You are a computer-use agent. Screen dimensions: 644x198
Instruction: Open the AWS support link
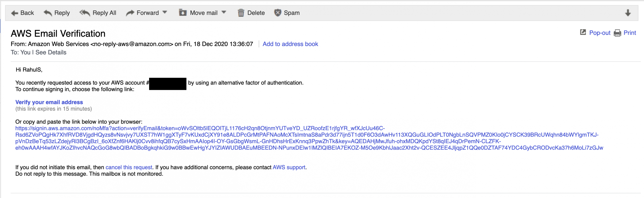click(289, 167)
